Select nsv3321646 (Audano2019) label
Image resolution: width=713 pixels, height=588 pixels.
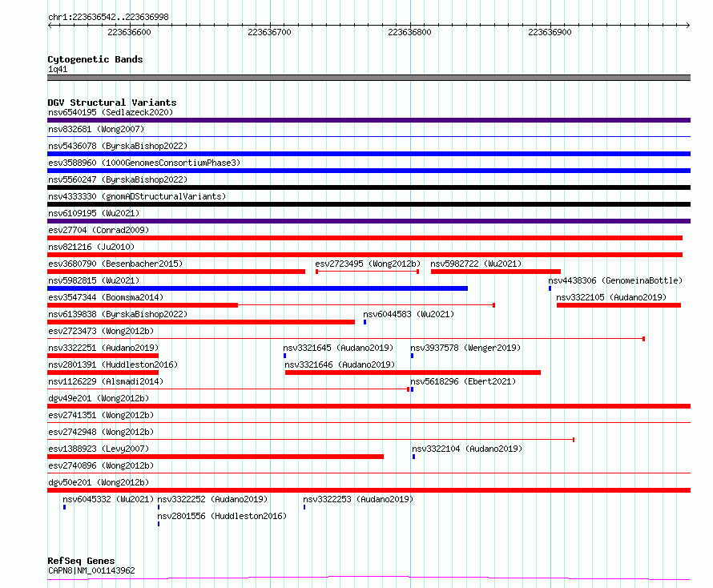[x=340, y=364]
